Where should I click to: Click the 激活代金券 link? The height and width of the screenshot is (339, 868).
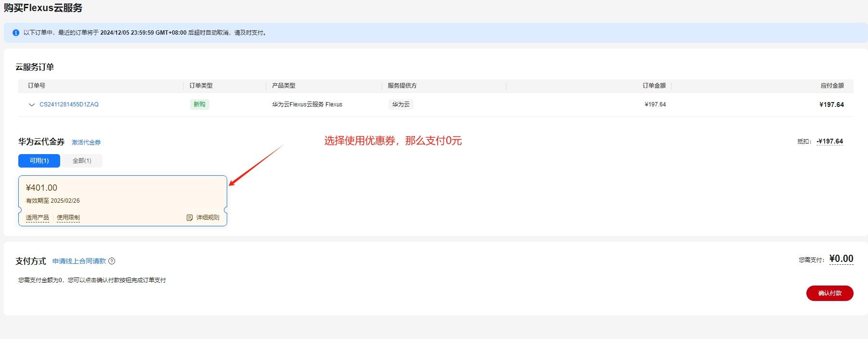[x=86, y=143]
